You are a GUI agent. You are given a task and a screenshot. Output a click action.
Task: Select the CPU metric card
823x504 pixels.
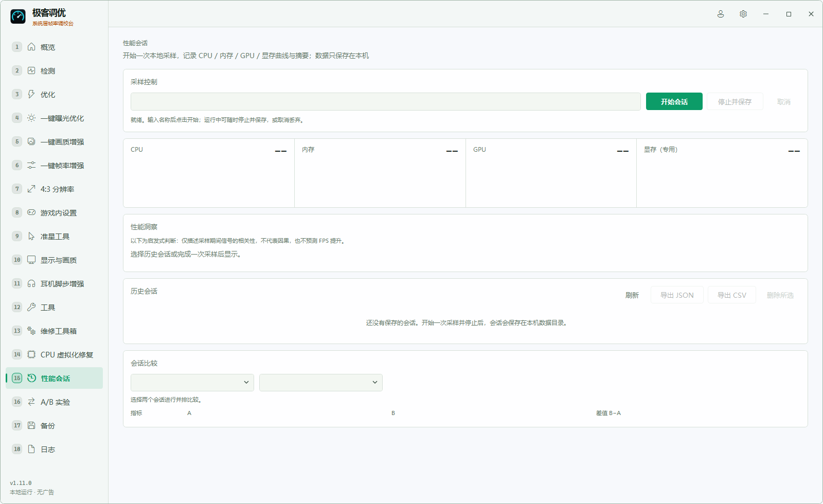point(209,173)
